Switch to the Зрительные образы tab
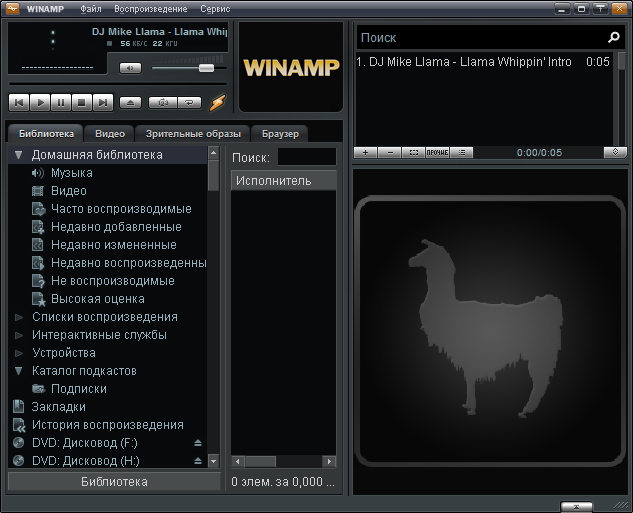Viewport: 633px width, 513px height. [x=193, y=134]
